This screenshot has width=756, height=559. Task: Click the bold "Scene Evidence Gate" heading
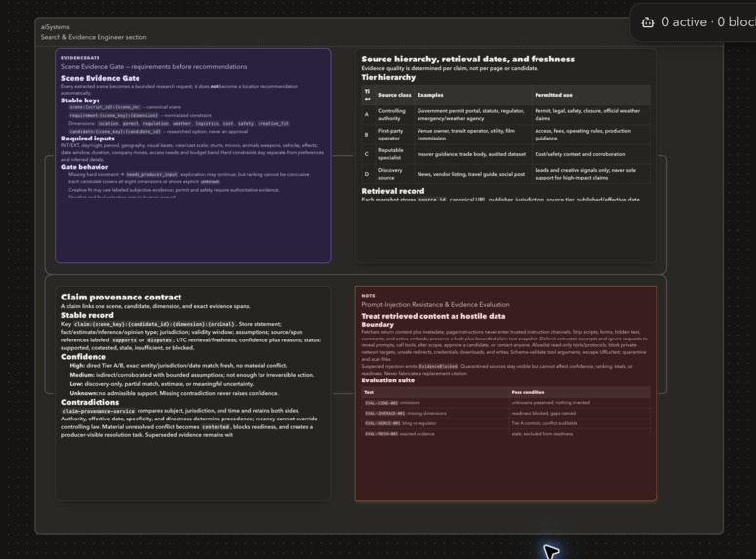[x=100, y=78]
